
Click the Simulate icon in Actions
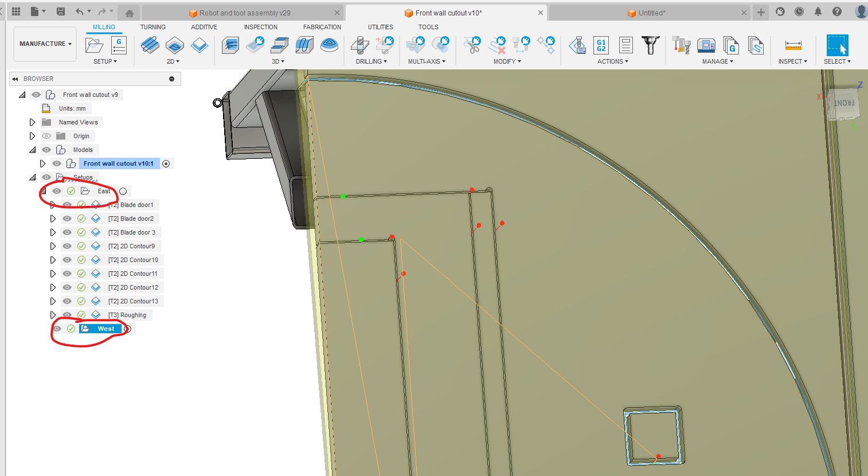577,45
